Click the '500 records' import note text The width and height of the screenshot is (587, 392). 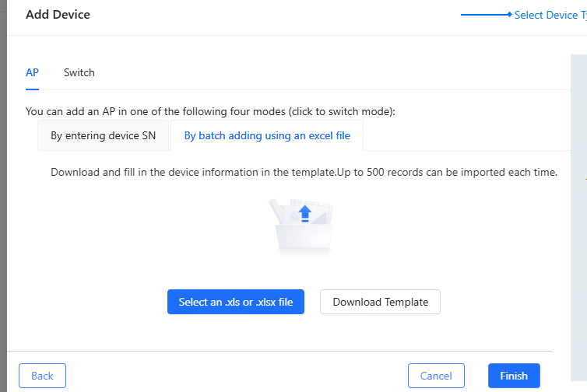coord(304,172)
